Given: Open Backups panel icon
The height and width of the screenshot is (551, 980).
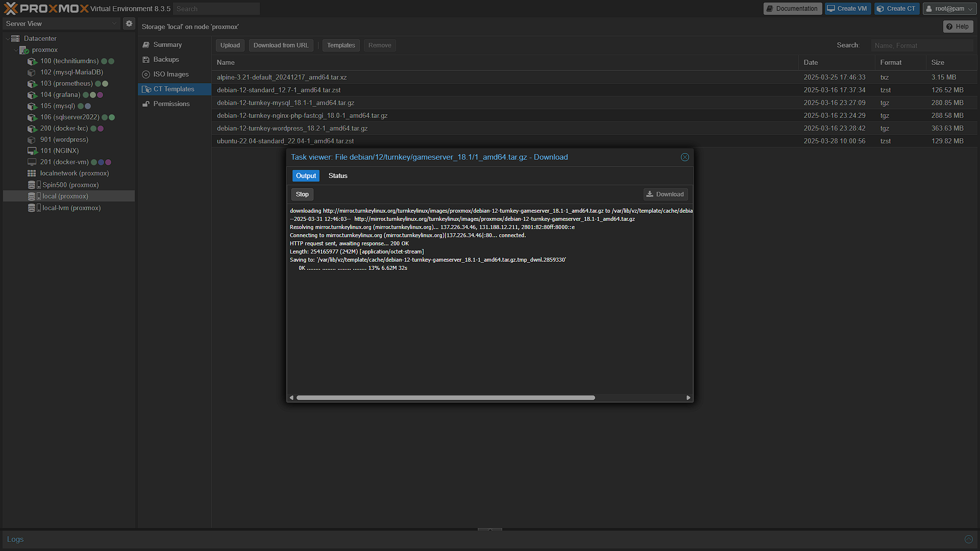Looking at the screenshot, I should tap(146, 60).
